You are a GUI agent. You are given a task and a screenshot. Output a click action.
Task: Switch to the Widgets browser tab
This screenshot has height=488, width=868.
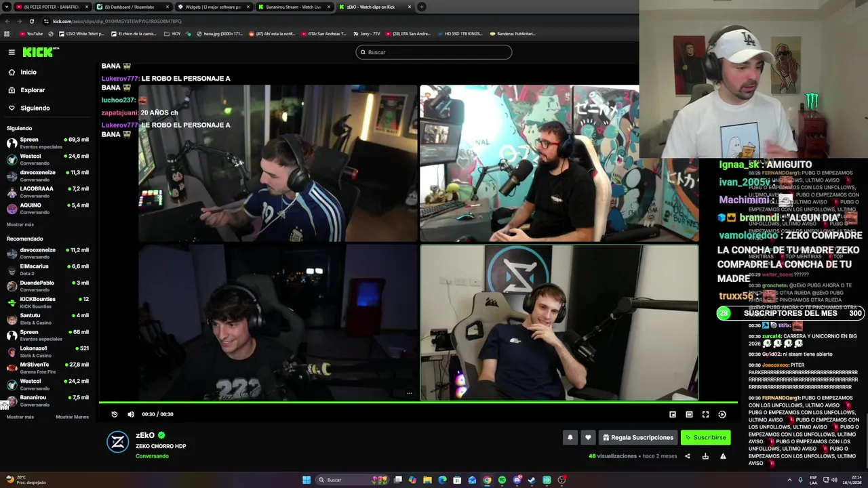[214, 7]
